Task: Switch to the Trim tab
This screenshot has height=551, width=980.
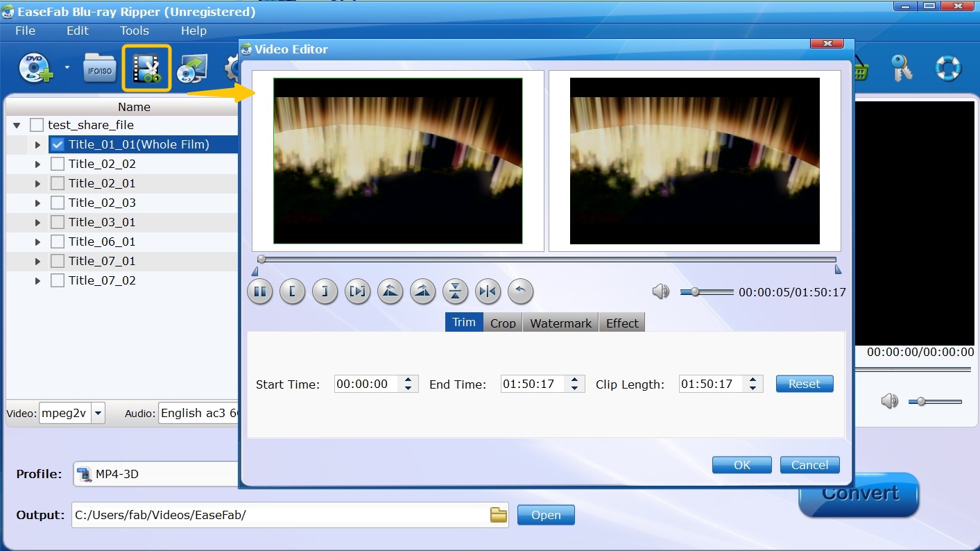Action: coord(464,322)
